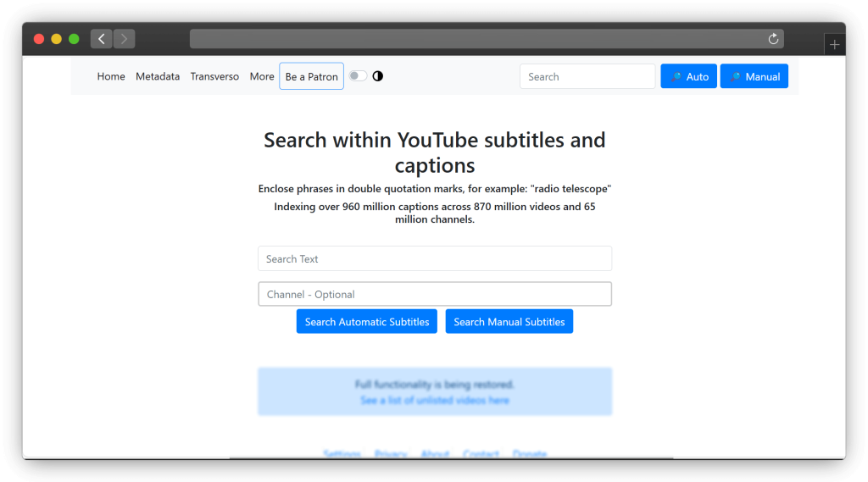Reload the page using the refresh icon
The width and height of the screenshot is (868, 482).
pos(772,39)
